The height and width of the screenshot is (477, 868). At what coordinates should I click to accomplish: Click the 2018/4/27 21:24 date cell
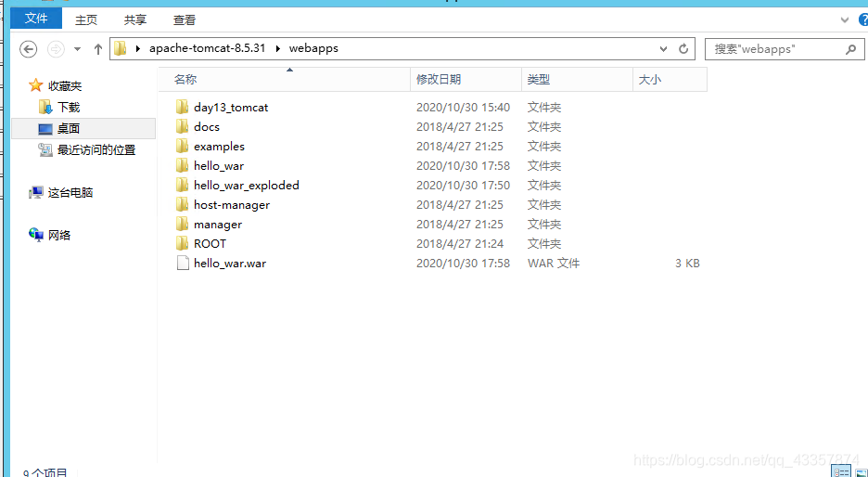pos(459,244)
